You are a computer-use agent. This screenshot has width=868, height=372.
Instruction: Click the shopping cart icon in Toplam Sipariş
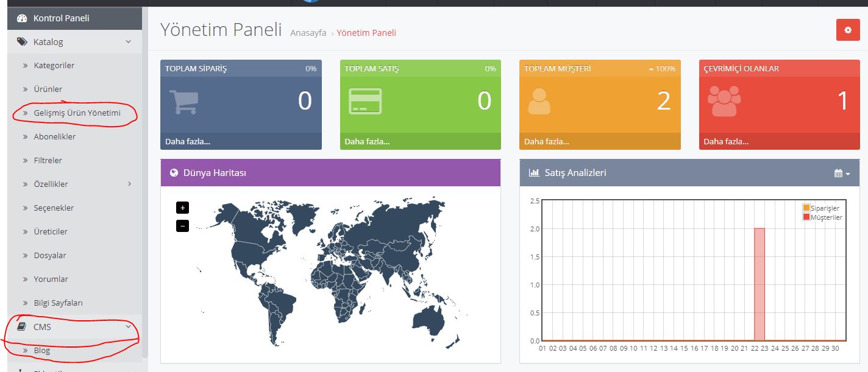pos(182,102)
